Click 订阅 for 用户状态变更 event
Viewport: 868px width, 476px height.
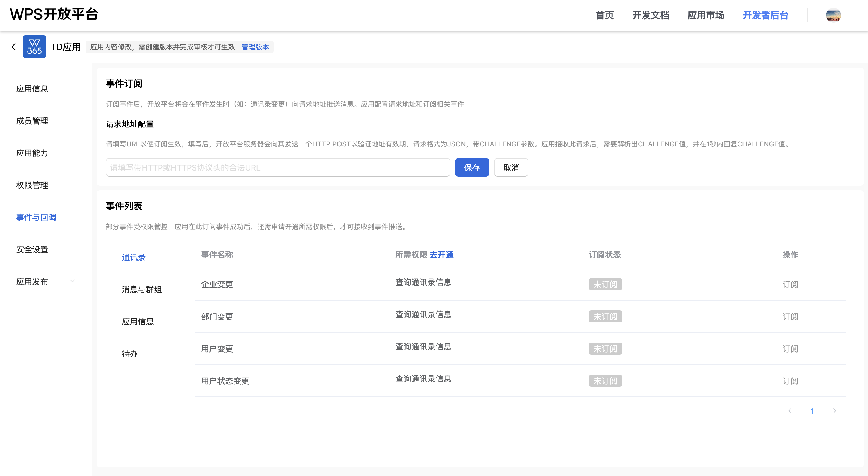pos(790,381)
